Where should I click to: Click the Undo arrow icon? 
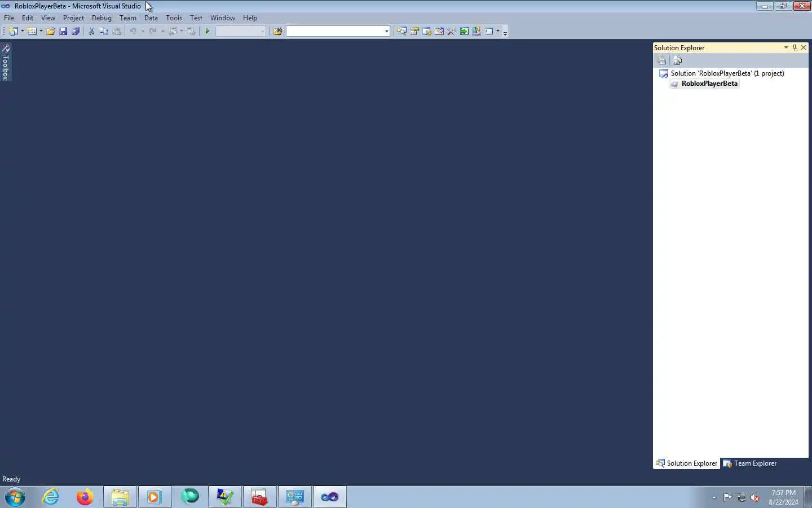pyautogui.click(x=133, y=31)
